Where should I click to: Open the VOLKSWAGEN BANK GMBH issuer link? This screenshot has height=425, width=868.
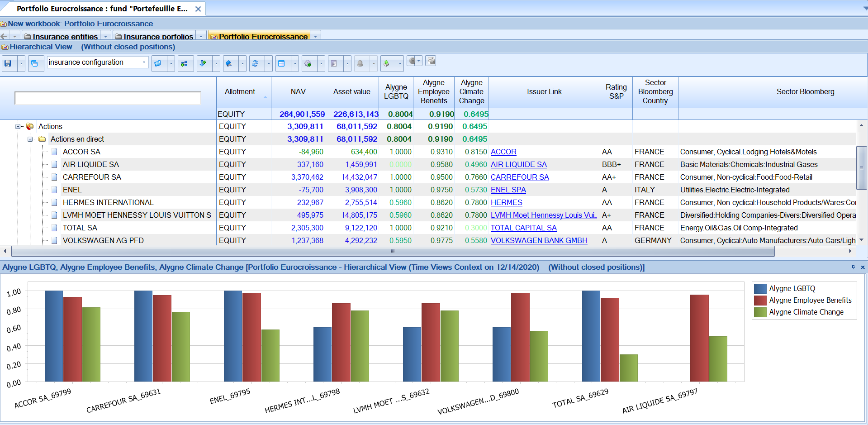point(539,240)
